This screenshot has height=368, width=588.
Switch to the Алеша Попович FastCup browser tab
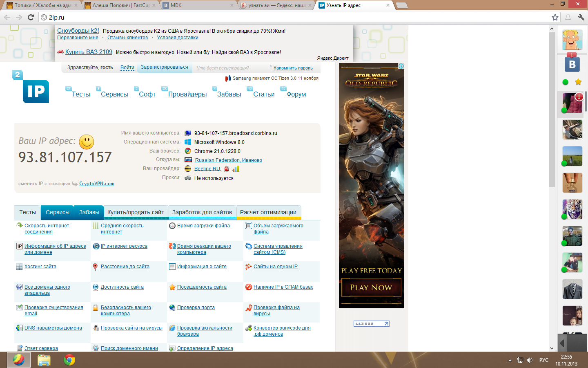[x=120, y=5]
